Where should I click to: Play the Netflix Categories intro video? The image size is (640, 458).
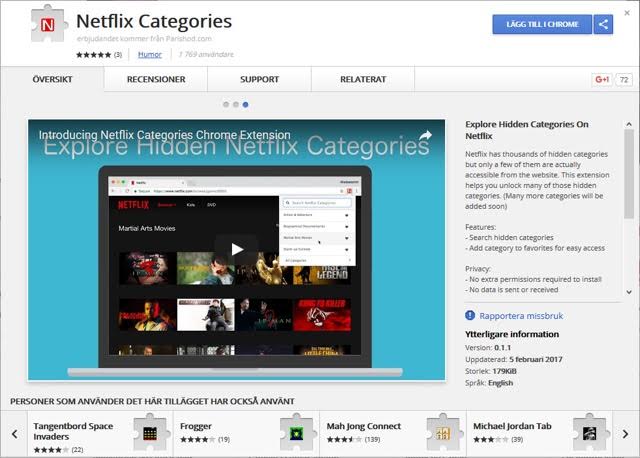(237, 249)
